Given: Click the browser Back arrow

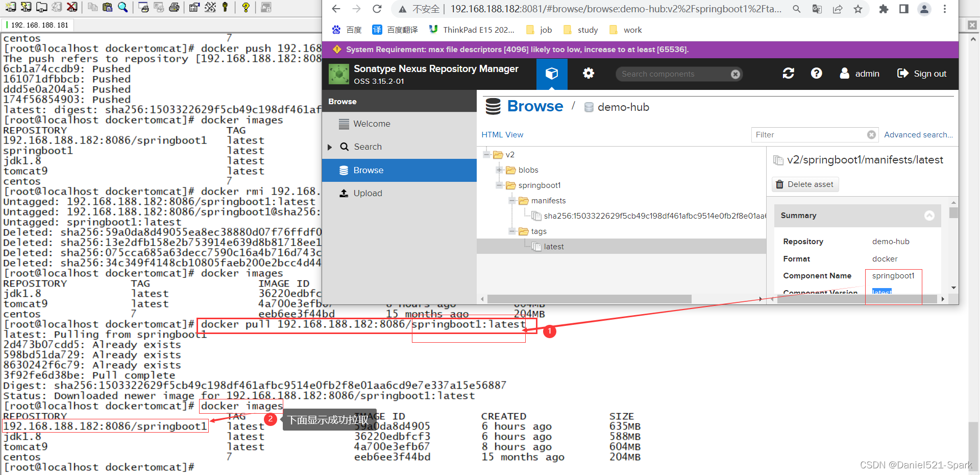Looking at the screenshot, I should [x=336, y=9].
